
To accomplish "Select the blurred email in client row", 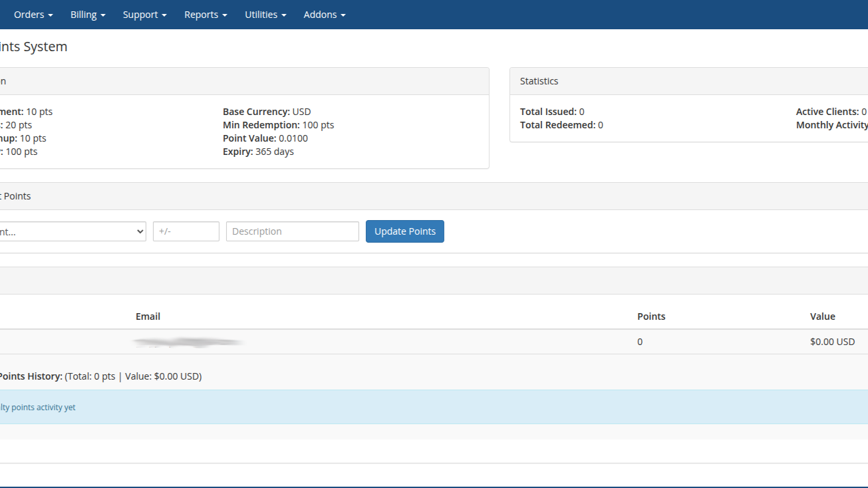I will [x=188, y=342].
